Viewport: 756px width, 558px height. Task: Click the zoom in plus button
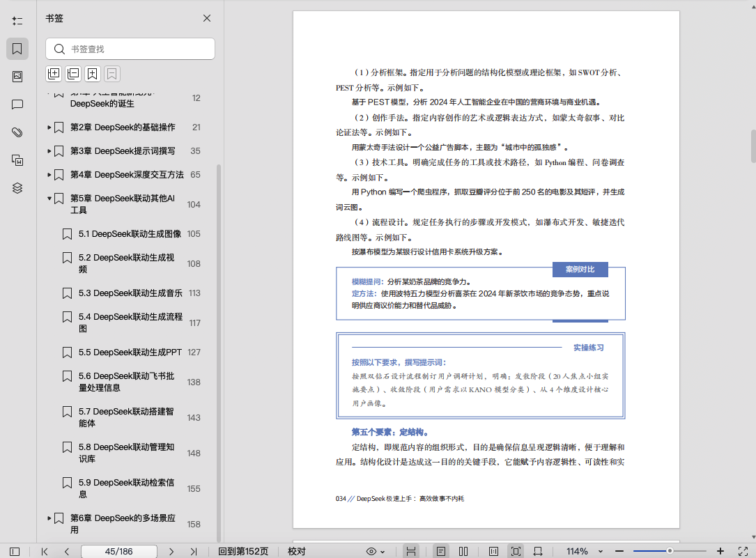coord(720,551)
